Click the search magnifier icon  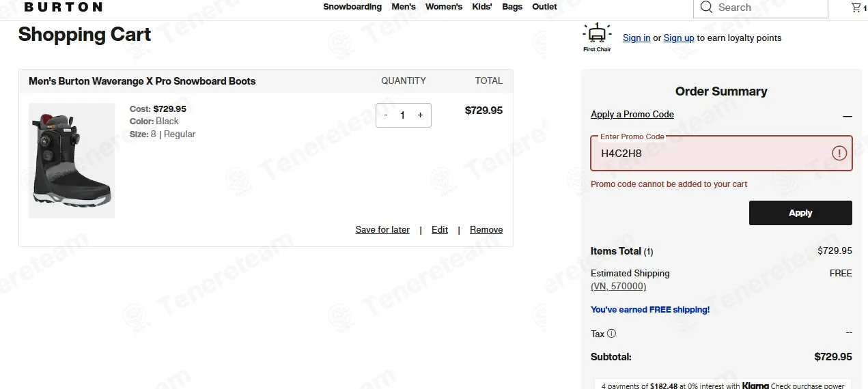[706, 8]
